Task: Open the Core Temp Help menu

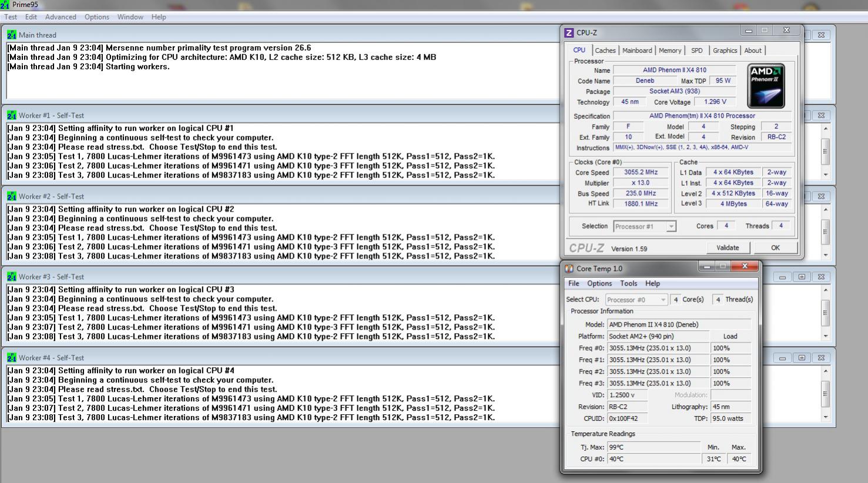Action: (652, 283)
